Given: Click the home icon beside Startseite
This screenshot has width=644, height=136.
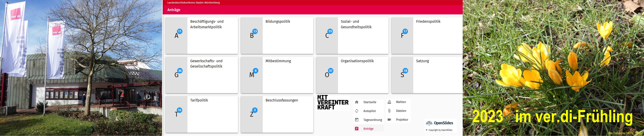Looking at the screenshot, I should [357, 102].
